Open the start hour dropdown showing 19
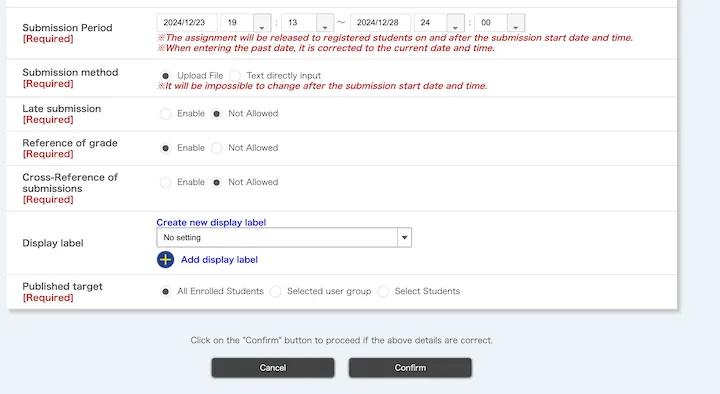This screenshot has width=720, height=394. pos(246,23)
